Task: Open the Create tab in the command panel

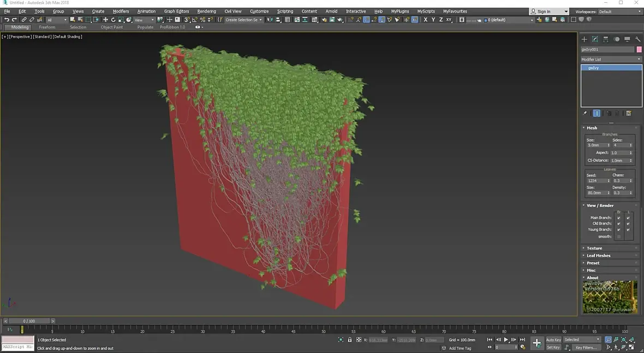Action: point(584,39)
